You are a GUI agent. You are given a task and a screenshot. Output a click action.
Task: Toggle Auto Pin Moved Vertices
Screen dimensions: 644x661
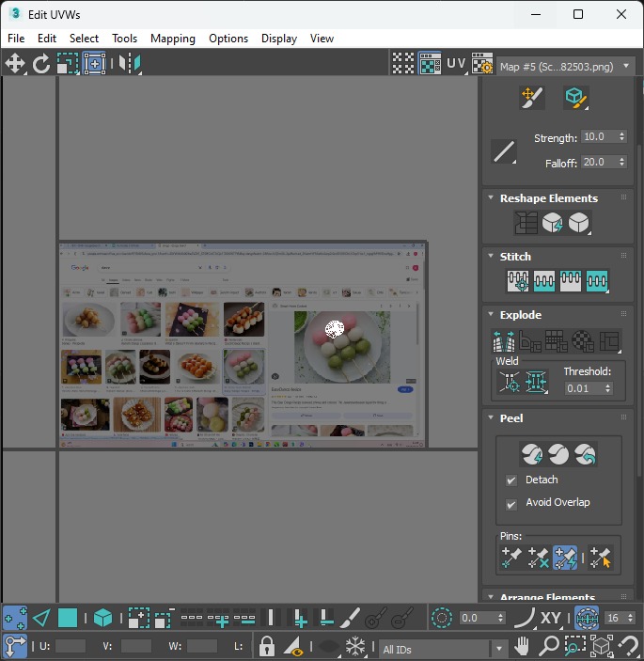(x=565, y=558)
